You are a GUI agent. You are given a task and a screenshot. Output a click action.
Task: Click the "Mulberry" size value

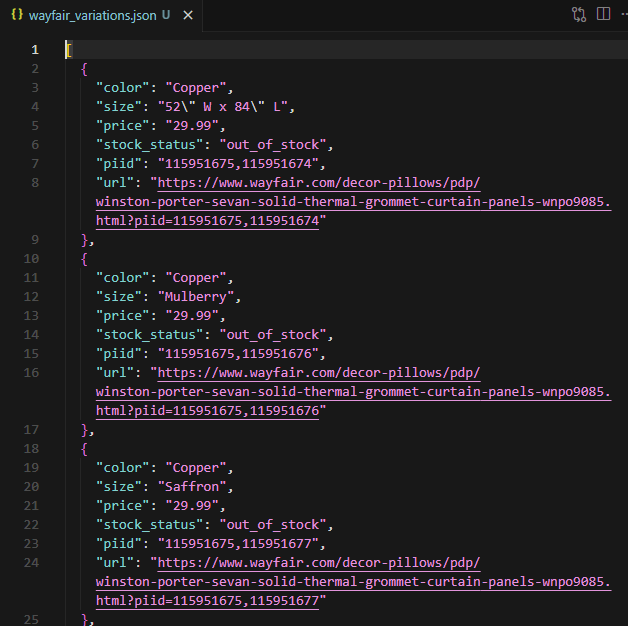196,297
